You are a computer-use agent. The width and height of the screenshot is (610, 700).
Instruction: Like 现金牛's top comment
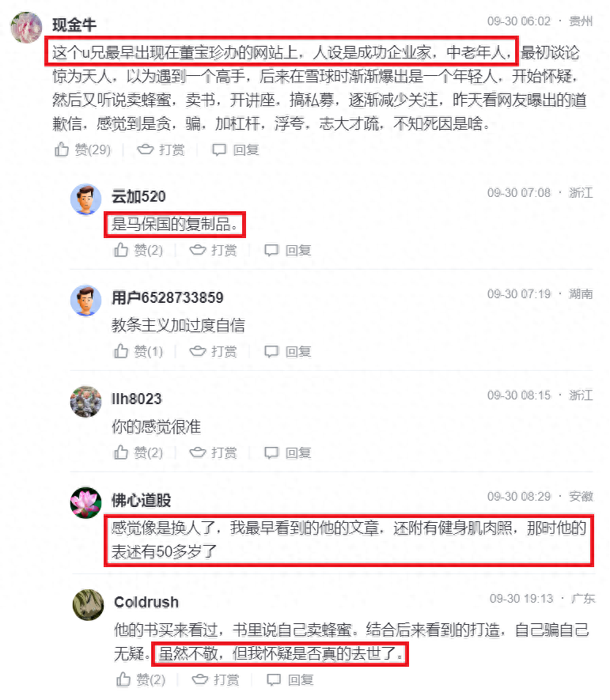tap(62, 149)
